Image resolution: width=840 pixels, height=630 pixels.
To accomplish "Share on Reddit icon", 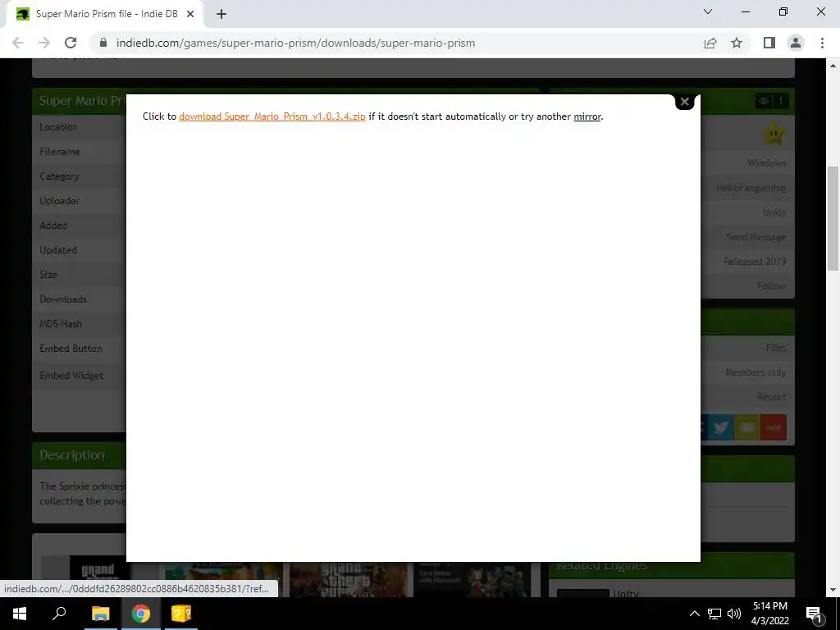I will 774,427.
